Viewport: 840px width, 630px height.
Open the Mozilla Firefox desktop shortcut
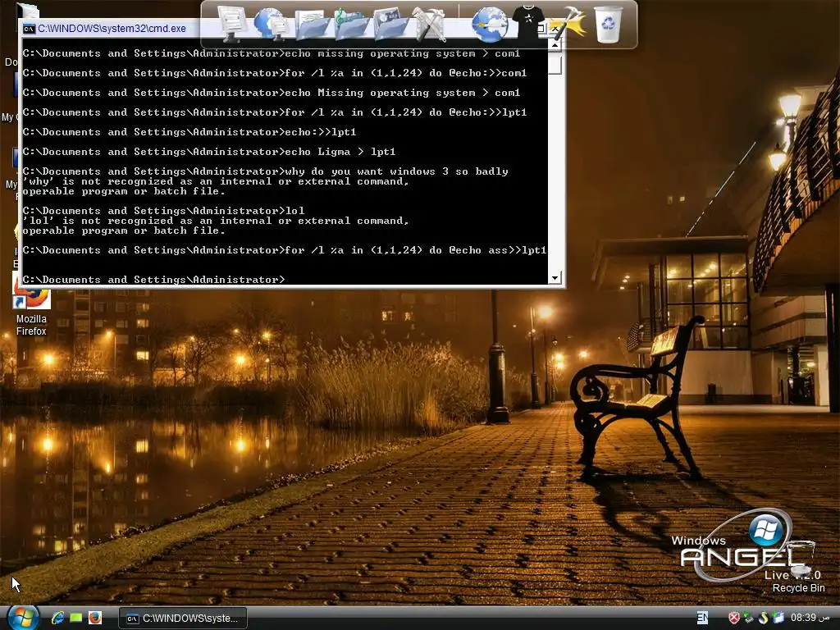coord(31,311)
